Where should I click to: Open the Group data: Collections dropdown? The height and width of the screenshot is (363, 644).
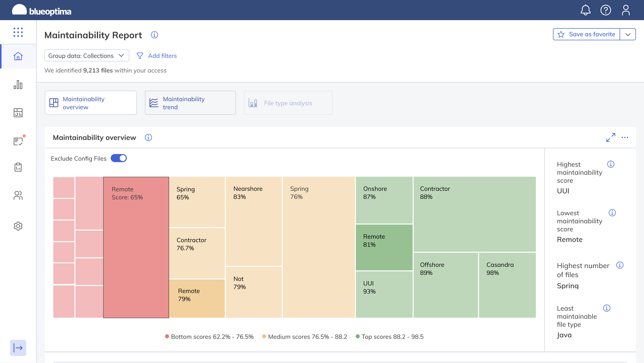(x=87, y=56)
